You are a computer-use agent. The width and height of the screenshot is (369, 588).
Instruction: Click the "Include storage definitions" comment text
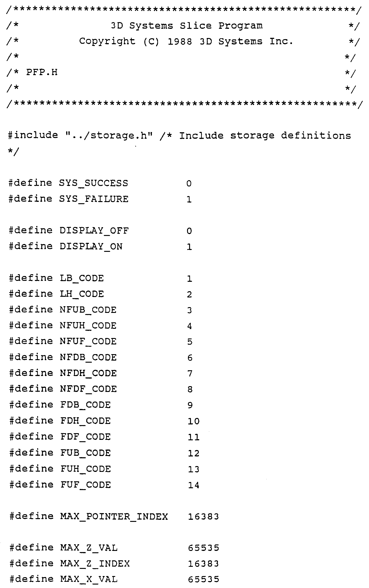(x=265, y=135)
